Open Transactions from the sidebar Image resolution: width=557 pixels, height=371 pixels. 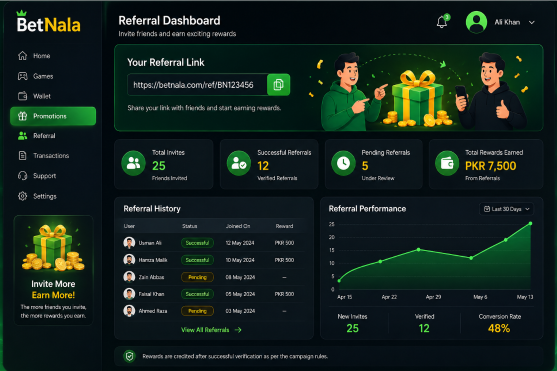pos(53,156)
